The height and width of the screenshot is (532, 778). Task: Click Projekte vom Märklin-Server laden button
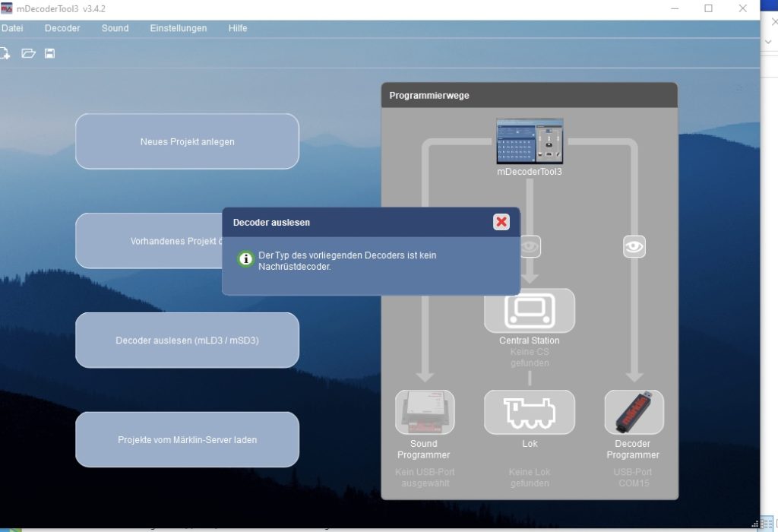point(187,440)
